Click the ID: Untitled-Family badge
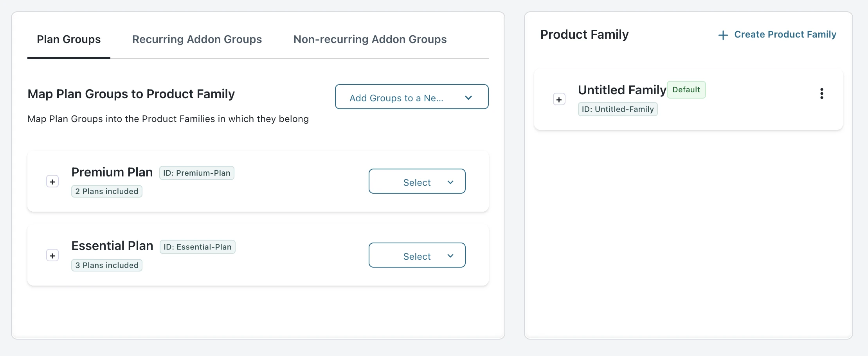The width and height of the screenshot is (868, 356). click(618, 109)
